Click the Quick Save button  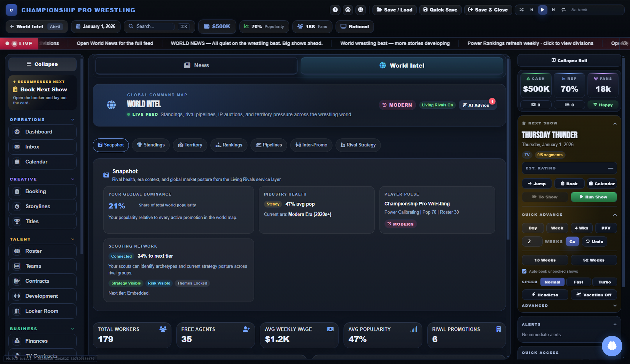(x=441, y=10)
